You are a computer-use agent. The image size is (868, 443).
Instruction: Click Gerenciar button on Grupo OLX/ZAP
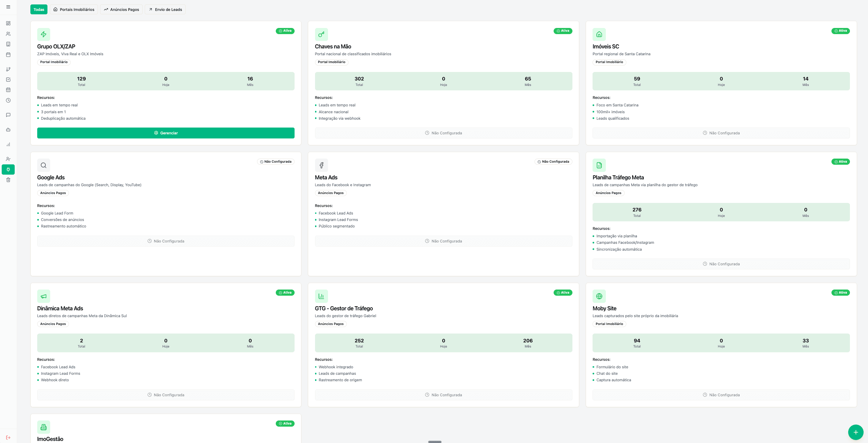pyautogui.click(x=166, y=133)
